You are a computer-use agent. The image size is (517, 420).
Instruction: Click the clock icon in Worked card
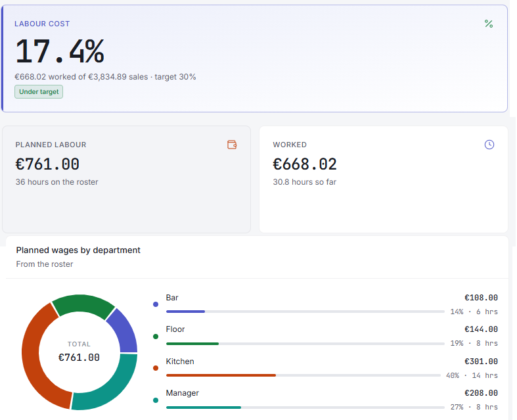(x=489, y=145)
